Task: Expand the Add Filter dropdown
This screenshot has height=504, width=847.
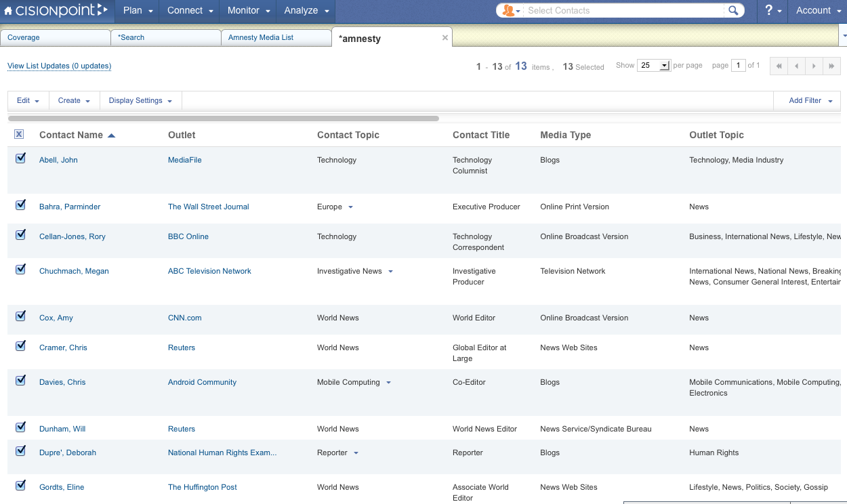Action: (810, 100)
